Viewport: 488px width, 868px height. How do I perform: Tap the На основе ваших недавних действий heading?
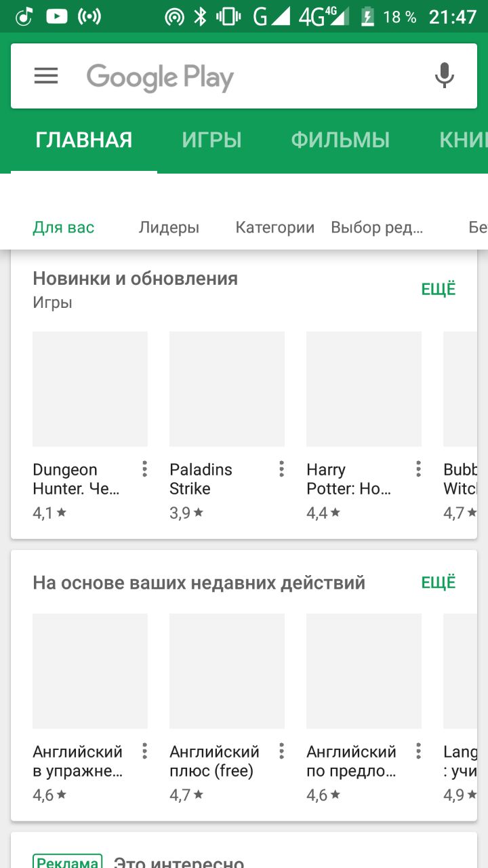point(199,583)
